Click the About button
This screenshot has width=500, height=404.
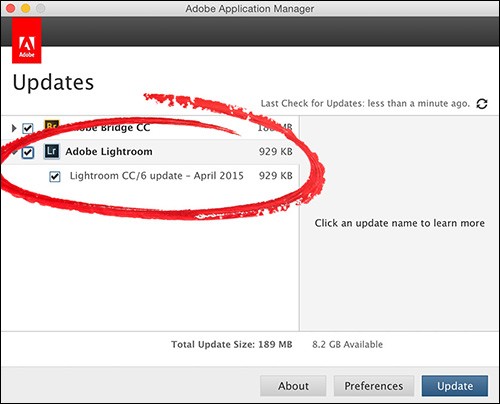point(293,386)
